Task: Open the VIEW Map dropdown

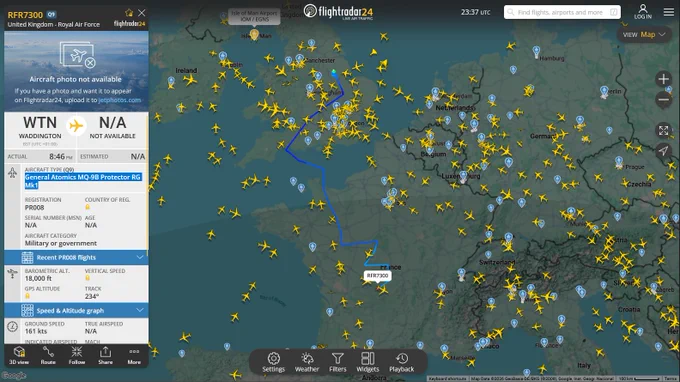Action: point(644,35)
